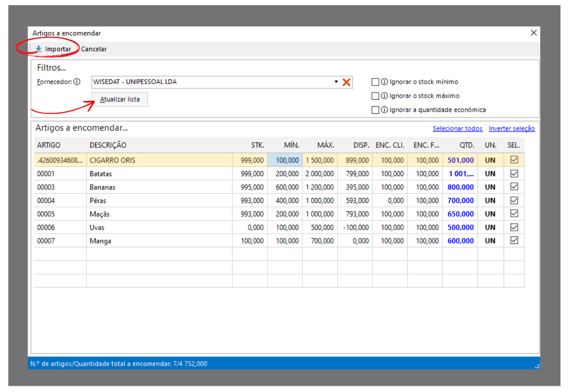
Task: Select the Bananas row description
Action: [x=159, y=187]
